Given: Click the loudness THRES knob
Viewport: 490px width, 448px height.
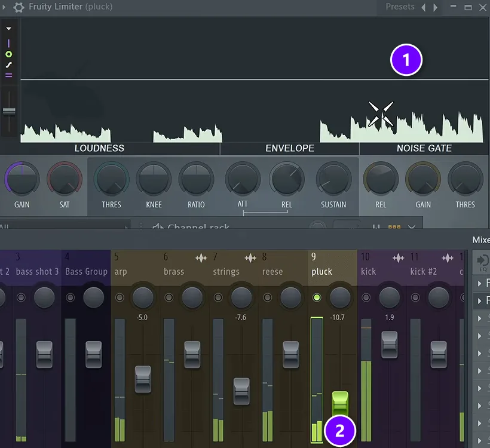Looking at the screenshot, I should point(112,179).
